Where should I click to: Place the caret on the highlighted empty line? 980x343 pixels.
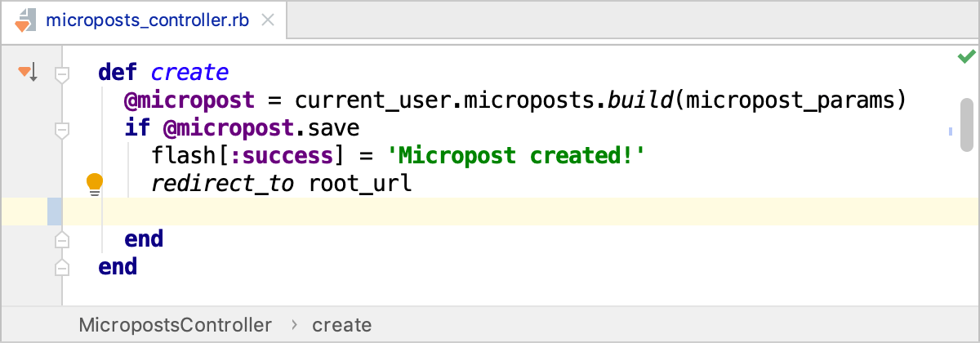click(x=490, y=212)
